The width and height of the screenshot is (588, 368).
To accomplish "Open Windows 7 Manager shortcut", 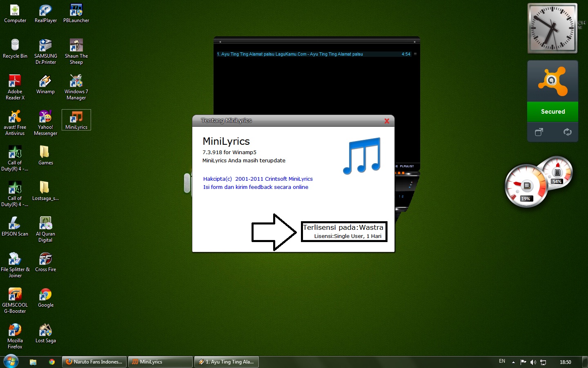I will [76, 88].
